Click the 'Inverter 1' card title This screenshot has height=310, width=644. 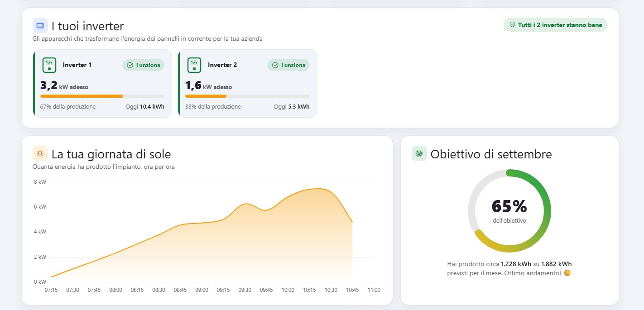(x=77, y=65)
